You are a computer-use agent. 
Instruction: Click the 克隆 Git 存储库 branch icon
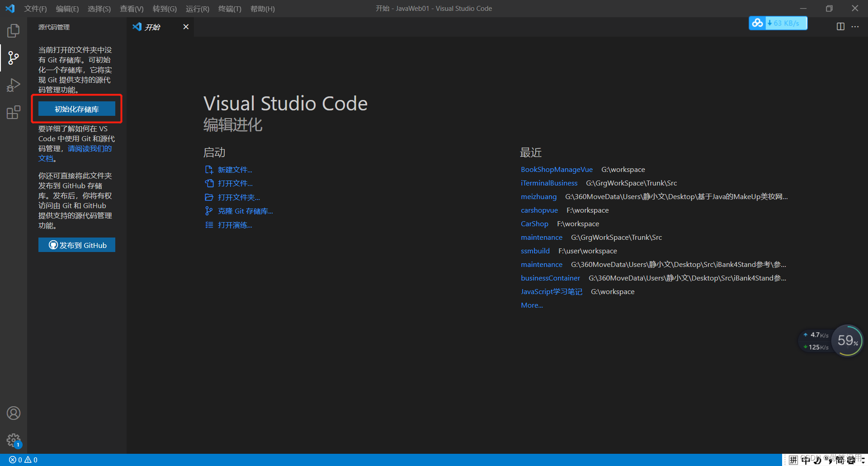click(x=209, y=211)
